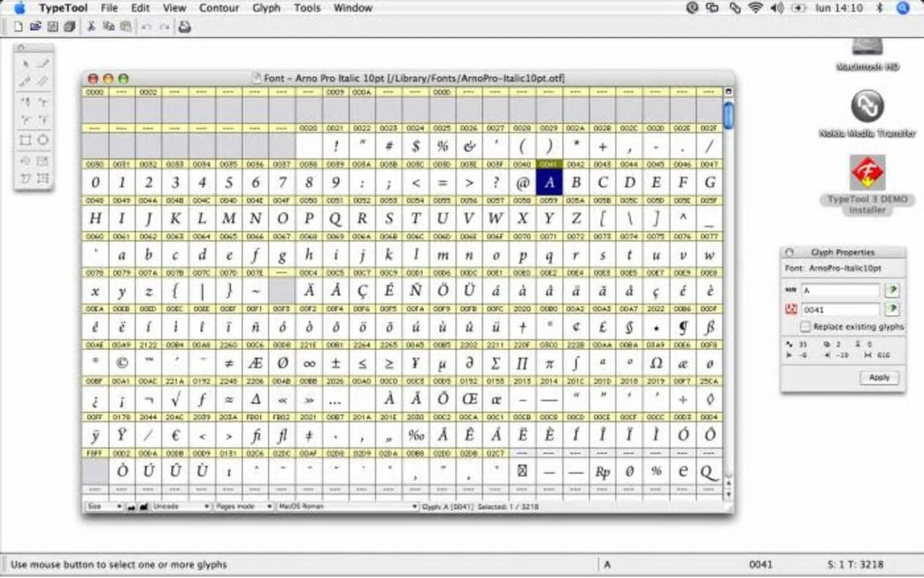Click the font window vertical scrollbar thumb
Screen dimensions: 924x578
728,115
